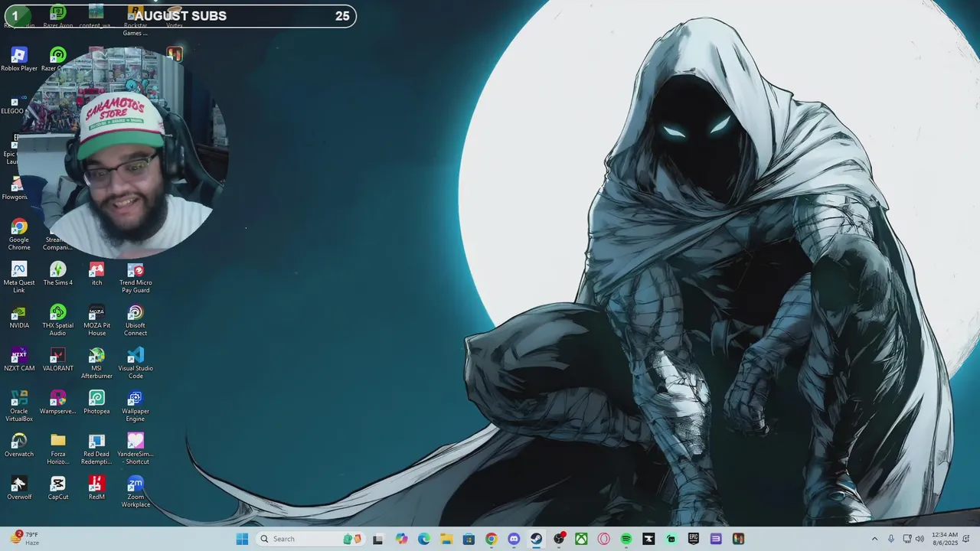
Task: Select the Overwatch desktop icon
Action: pos(19,445)
